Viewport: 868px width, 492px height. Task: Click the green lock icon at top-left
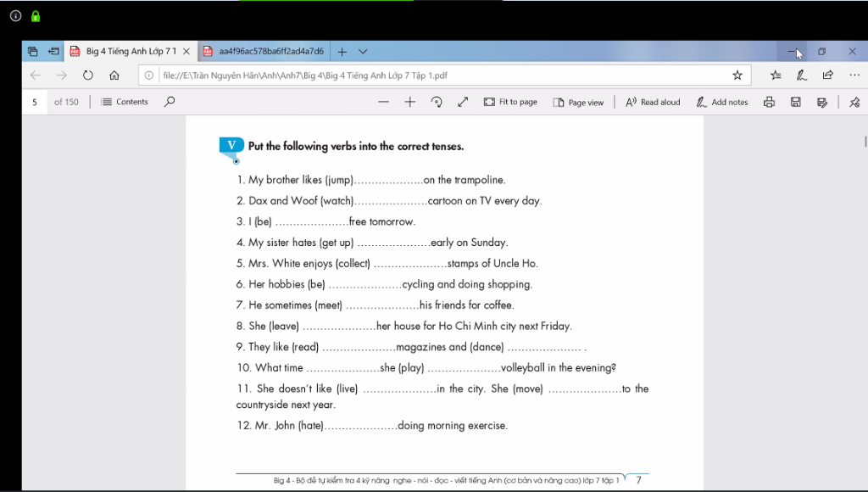36,16
